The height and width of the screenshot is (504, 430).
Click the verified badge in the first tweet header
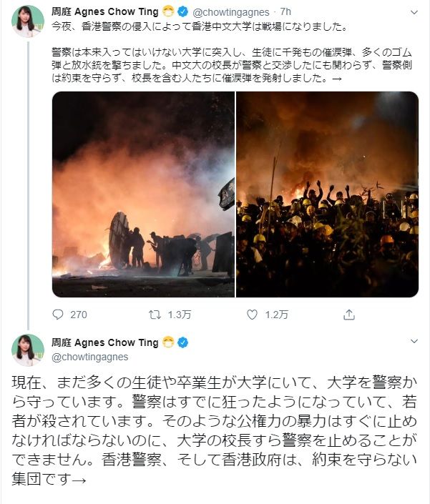pyautogui.click(x=184, y=12)
